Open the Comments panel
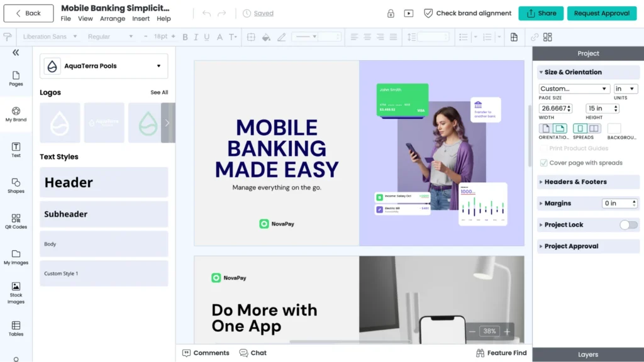Screen dimensions: 644x362 (206, 353)
